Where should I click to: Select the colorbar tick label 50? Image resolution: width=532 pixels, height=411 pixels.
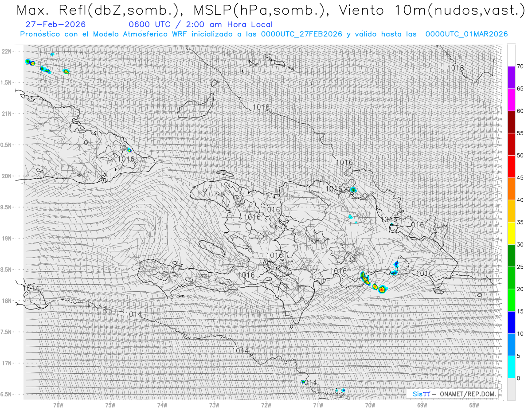click(x=520, y=156)
